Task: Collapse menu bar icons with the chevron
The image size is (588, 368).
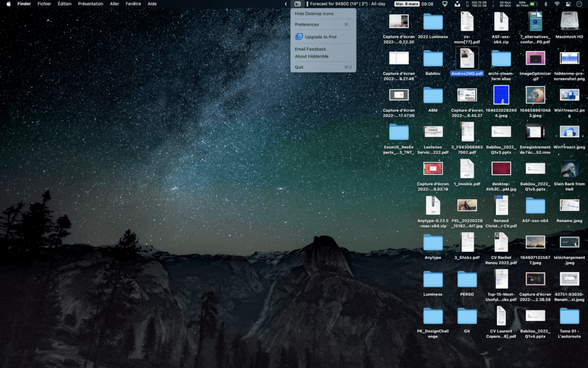Action: 286,4
